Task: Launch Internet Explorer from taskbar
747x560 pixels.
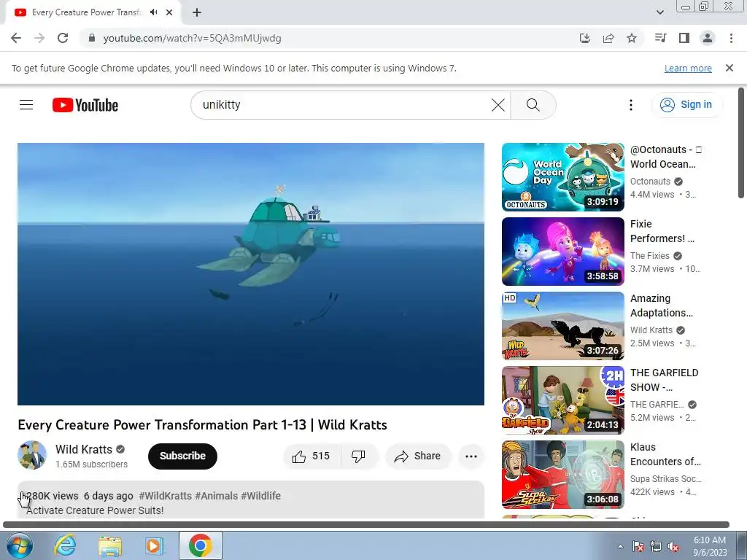Action: pyautogui.click(x=65, y=545)
